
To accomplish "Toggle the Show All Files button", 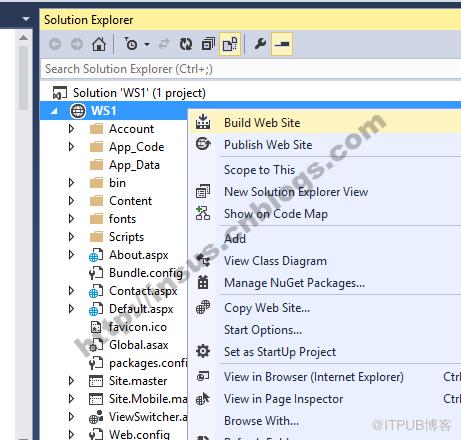I will [230, 44].
